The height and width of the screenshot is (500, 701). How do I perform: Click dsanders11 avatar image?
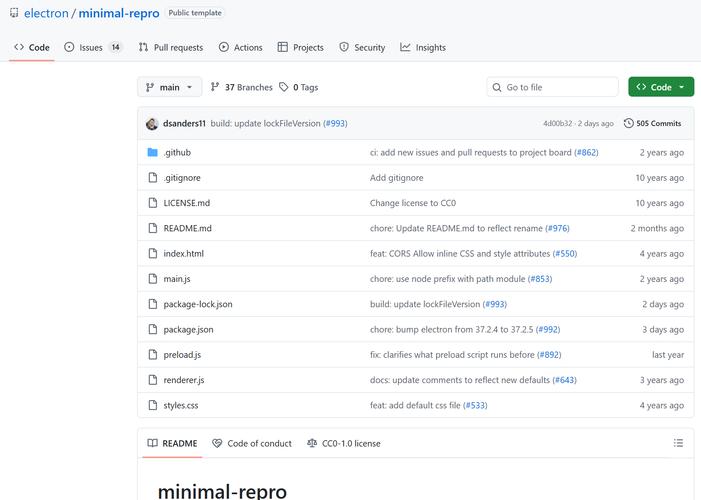(152, 123)
